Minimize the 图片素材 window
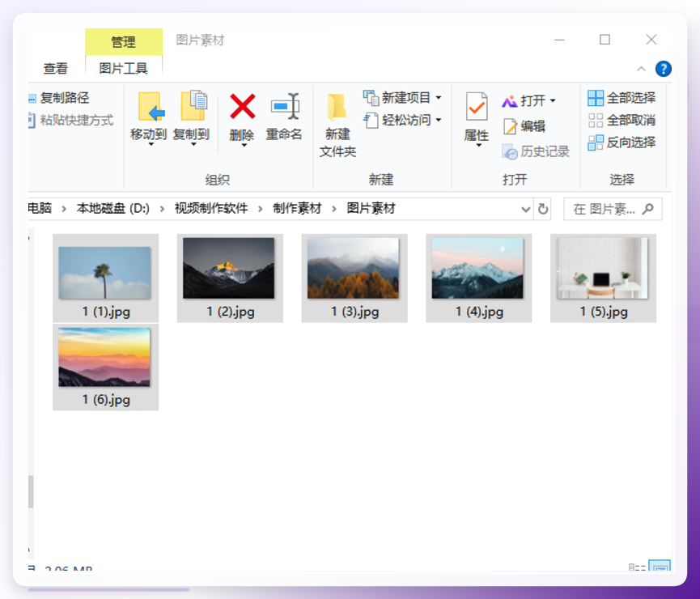Image resolution: width=700 pixels, height=599 pixels. click(x=559, y=40)
